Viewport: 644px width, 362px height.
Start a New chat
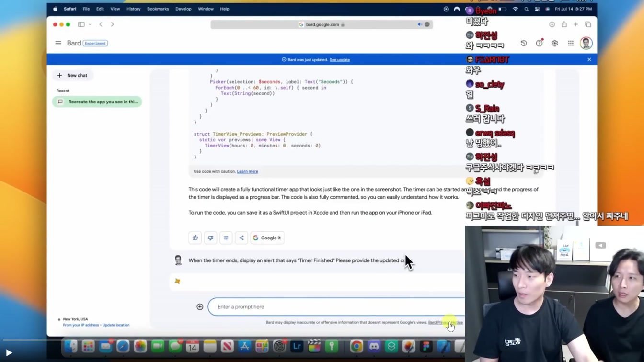(x=73, y=75)
